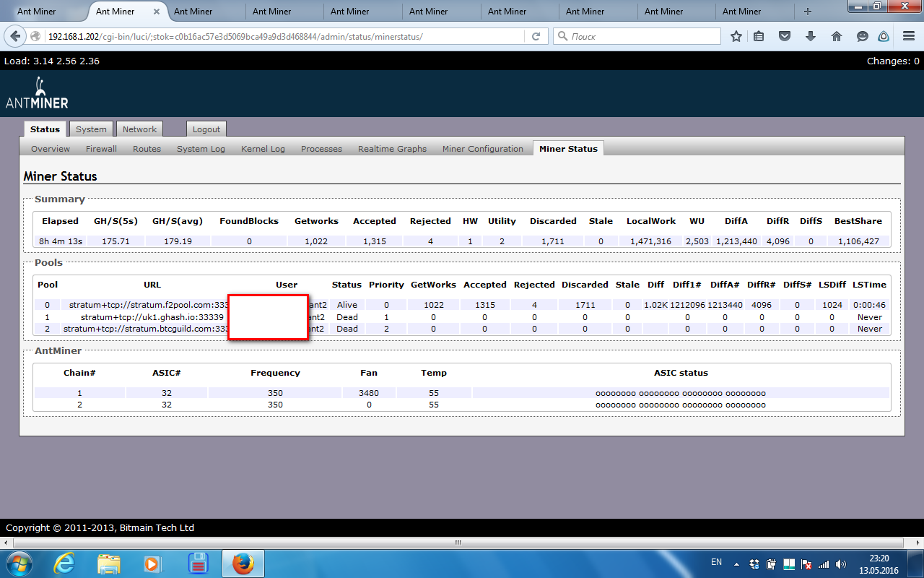Click the EN language indicator
This screenshot has width=924, height=578.
tap(716, 562)
